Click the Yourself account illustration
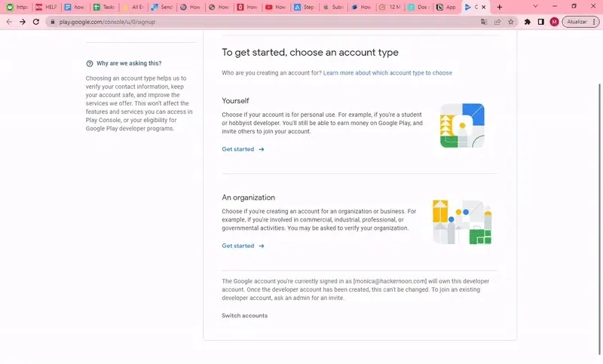The height and width of the screenshot is (364, 603). 462,125
